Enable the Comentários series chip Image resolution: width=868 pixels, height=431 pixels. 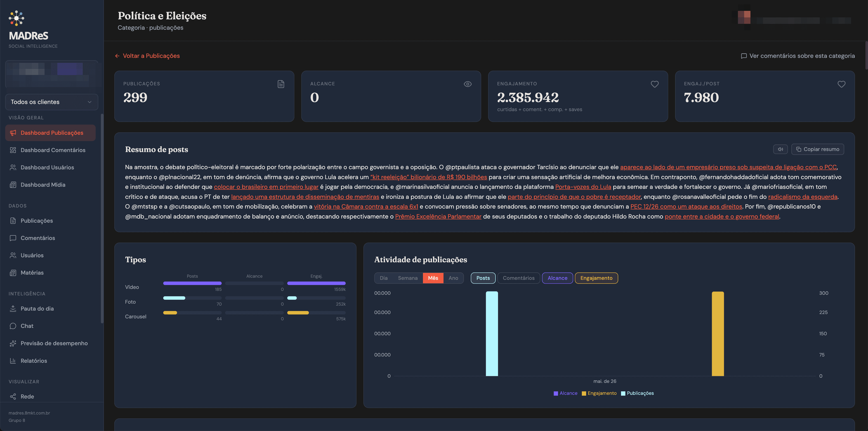(x=519, y=278)
